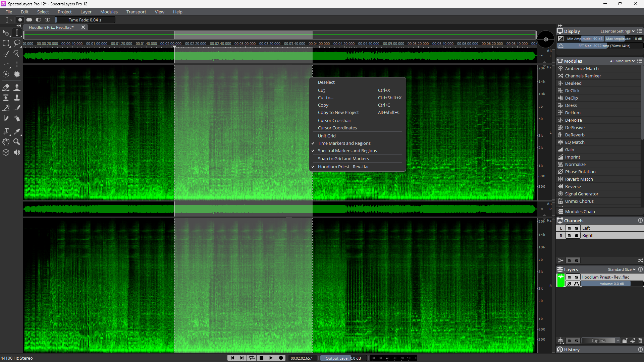Screen dimensions: 644x362
Task: Select the magic wand selection tool
Action: [x=17, y=54]
